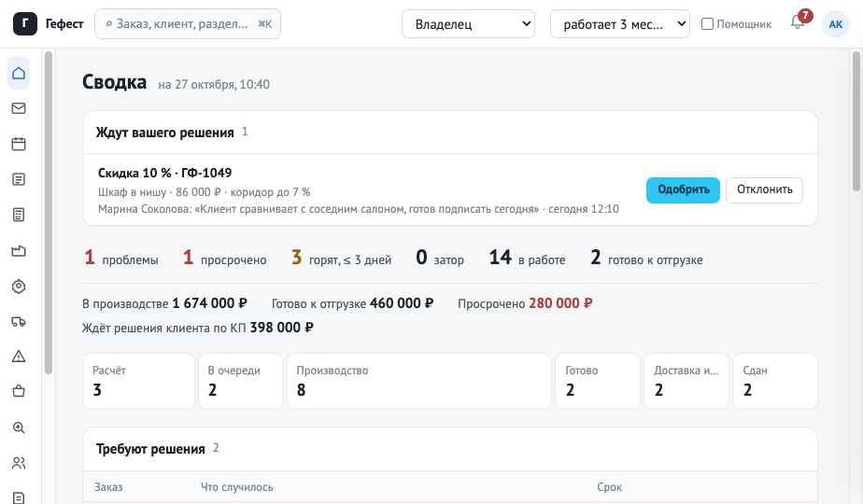Click the sidebar vertical scrollbar

click(x=49, y=214)
